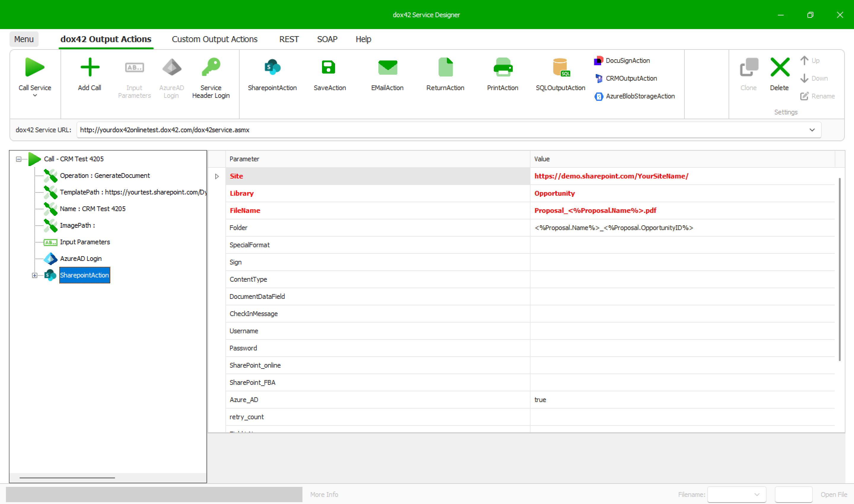
Task: Click the Password value cell
Action: [x=682, y=348]
